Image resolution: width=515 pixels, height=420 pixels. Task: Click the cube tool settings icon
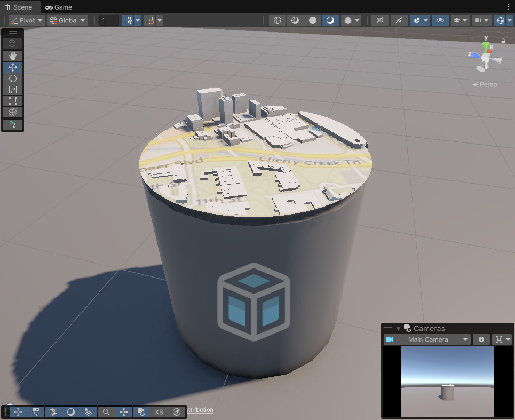pos(12,43)
